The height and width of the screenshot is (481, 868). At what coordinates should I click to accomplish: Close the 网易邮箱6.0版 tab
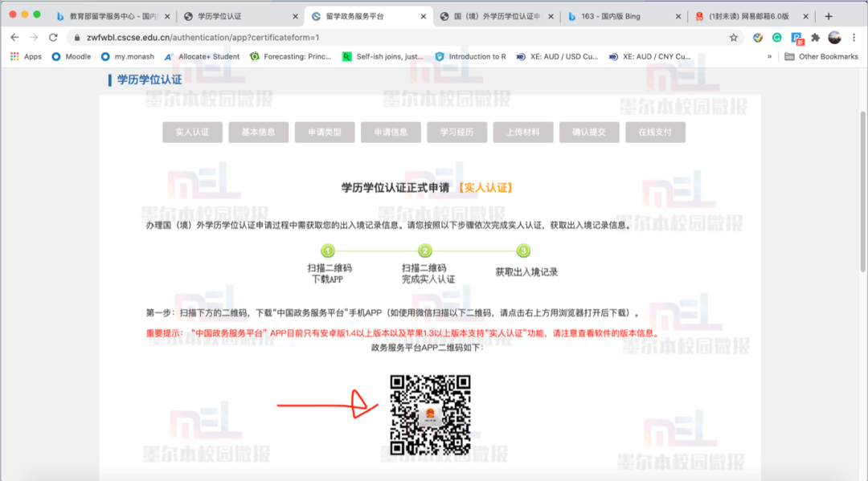805,17
